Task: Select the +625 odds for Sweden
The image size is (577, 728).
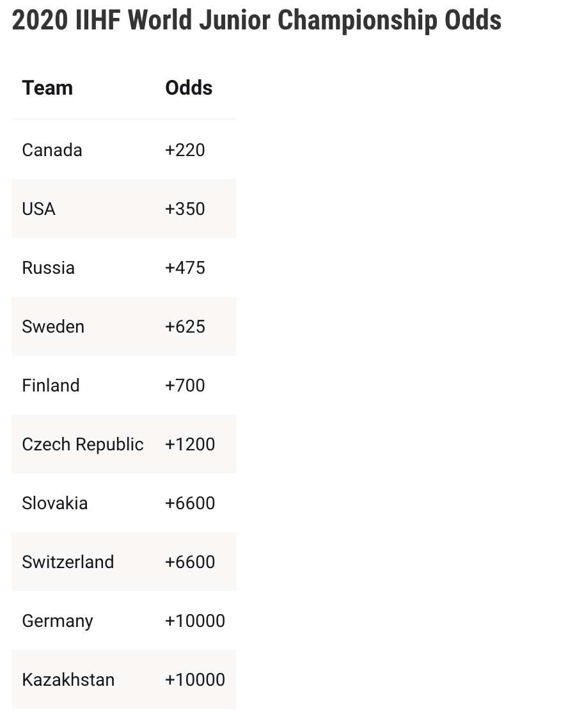Action: click(x=185, y=327)
